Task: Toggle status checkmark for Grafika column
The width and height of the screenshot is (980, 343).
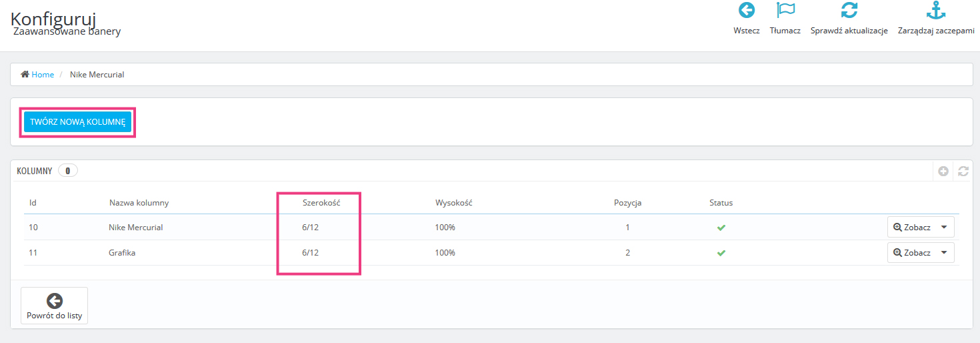Action: click(x=721, y=253)
